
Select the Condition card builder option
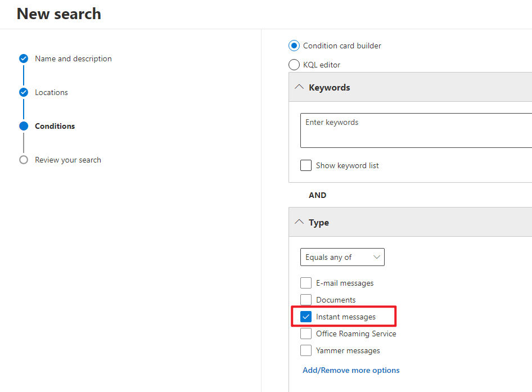[x=294, y=46]
